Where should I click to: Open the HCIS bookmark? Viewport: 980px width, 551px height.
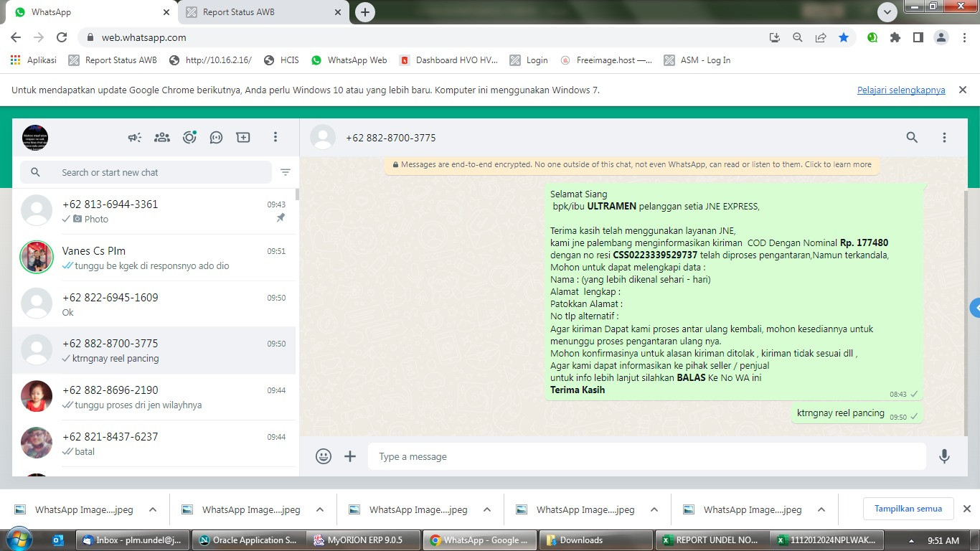pos(281,60)
